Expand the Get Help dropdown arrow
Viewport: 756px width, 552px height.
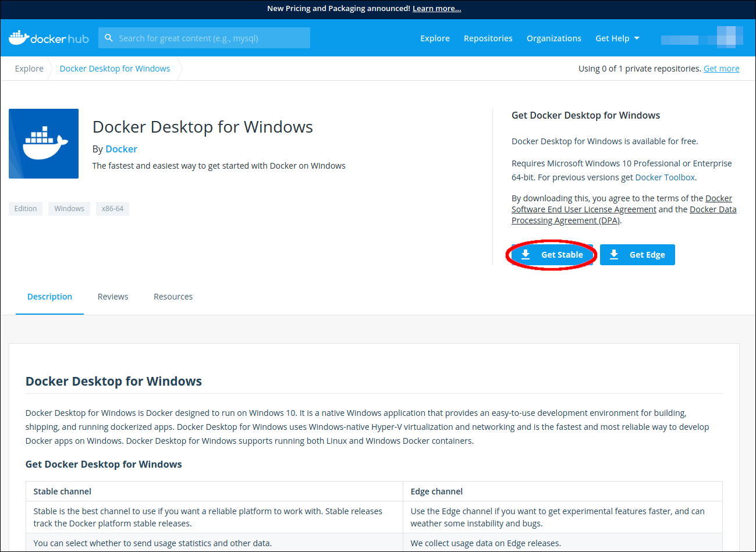pos(637,38)
